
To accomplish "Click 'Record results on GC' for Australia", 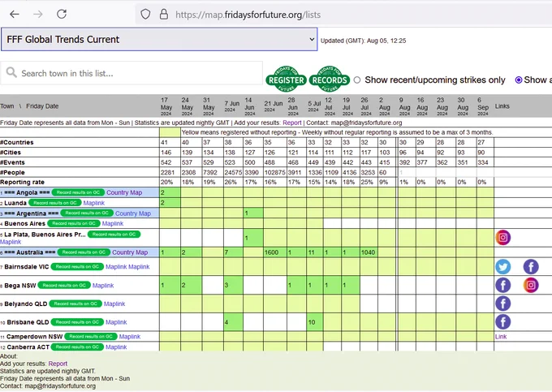I will (x=84, y=252).
